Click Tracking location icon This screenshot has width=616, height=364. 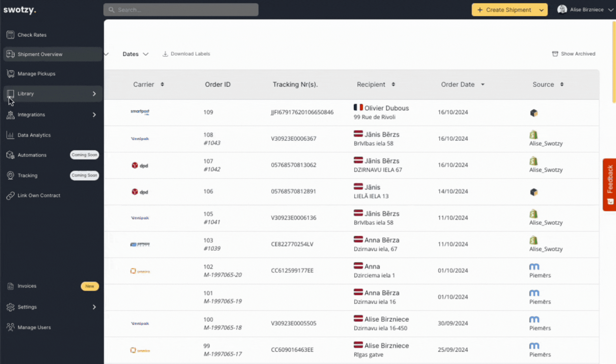coord(10,175)
